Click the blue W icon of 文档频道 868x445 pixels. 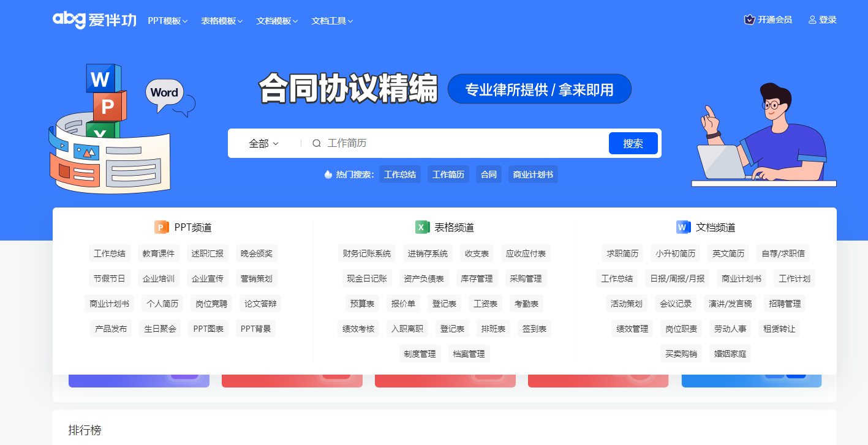point(683,227)
